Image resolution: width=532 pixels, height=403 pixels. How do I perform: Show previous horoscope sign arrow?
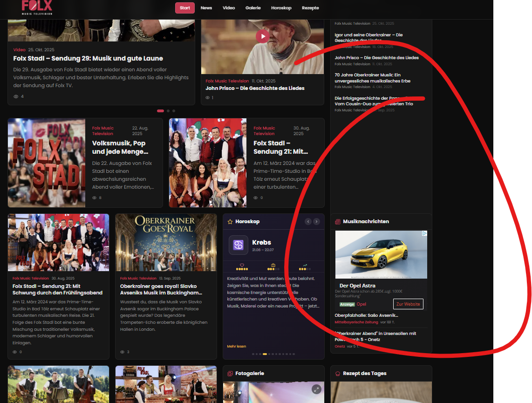308,221
